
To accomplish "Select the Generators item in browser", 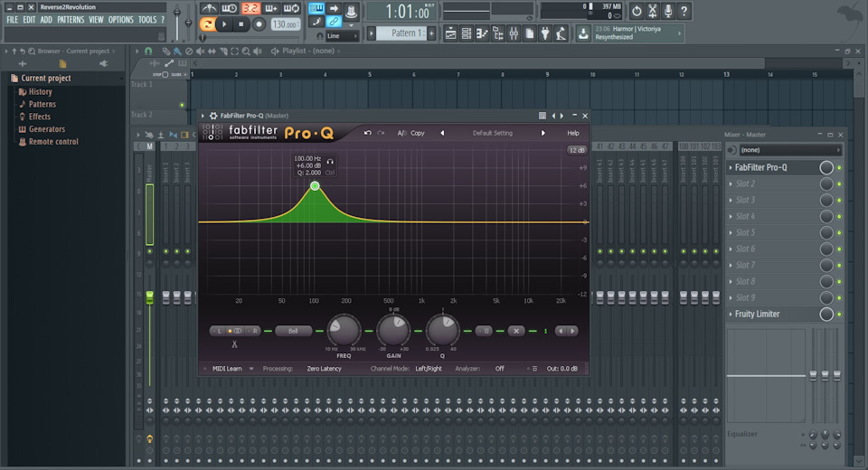I will point(47,129).
